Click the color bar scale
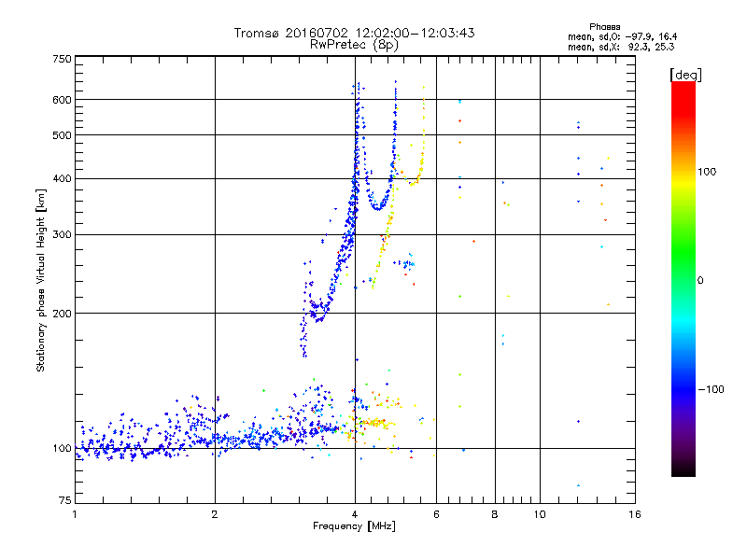The width and height of the screenshot is (747, 560). (x=684, y=278)
